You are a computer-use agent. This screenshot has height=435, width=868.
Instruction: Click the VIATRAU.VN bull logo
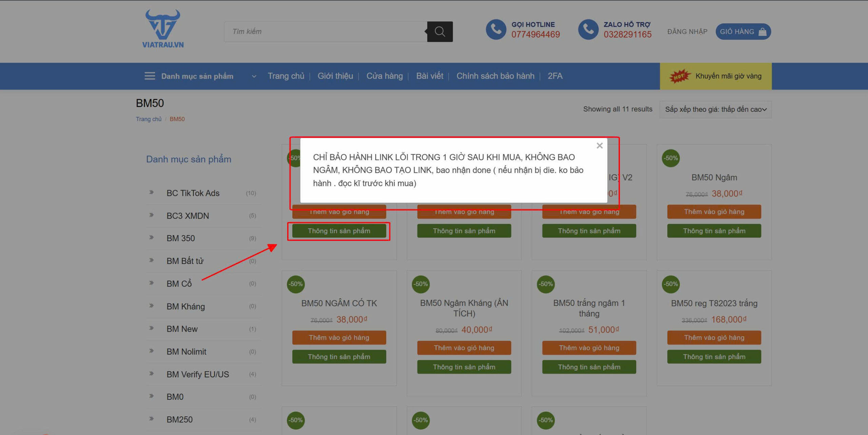tap(163, 29)
